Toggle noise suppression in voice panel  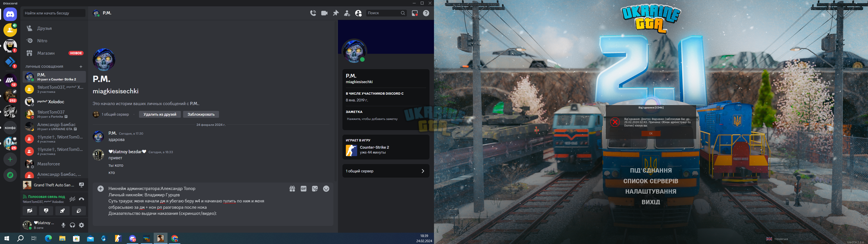(72, 199)
